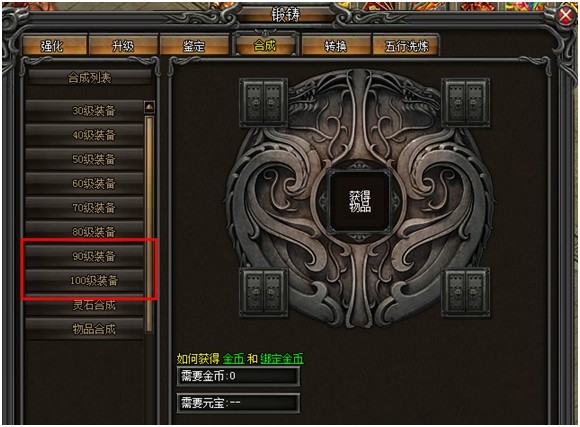The image size is (580, 427).
Task: Click the bottom-right material slot on forge
Action: click(466, 292)
